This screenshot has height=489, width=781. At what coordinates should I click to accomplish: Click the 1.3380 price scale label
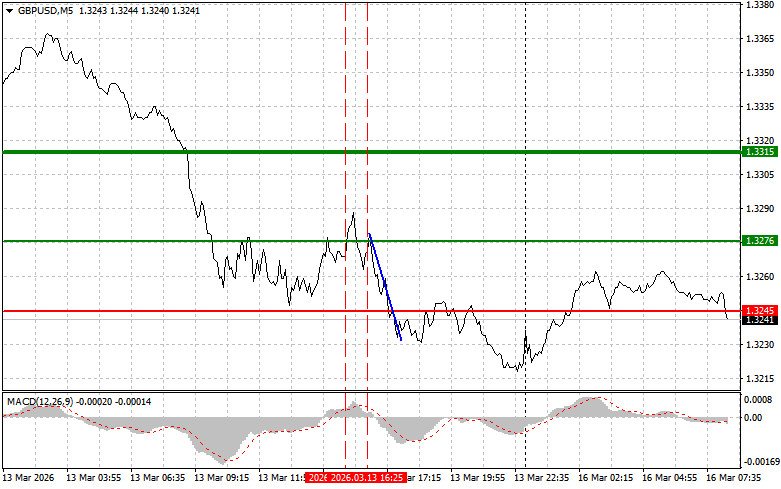click(758, 5)
